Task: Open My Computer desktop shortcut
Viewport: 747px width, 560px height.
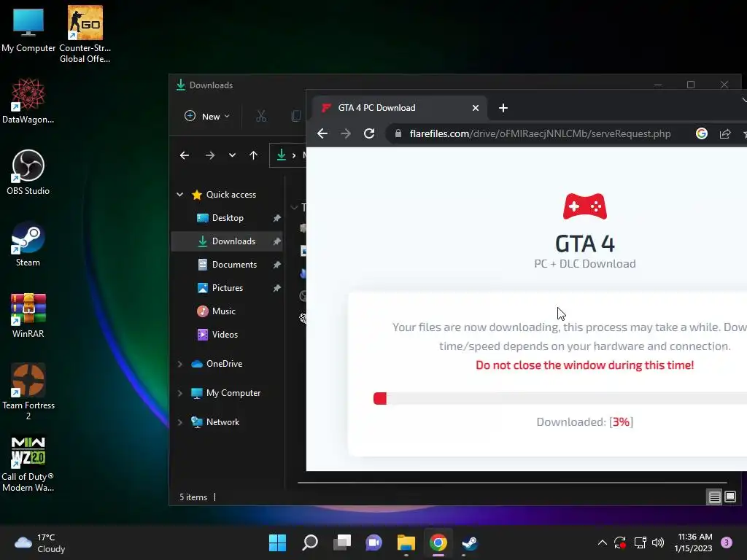Action: click(28, 28)
